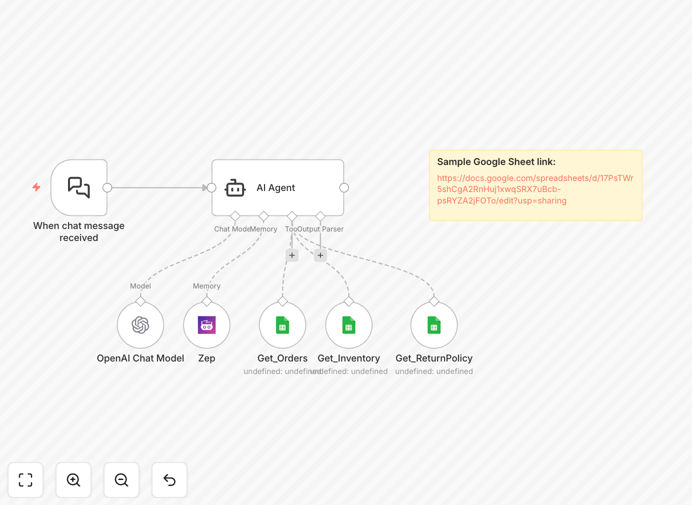Select the Zep memory node
The image size is (692, 505).
coord(207,325)
